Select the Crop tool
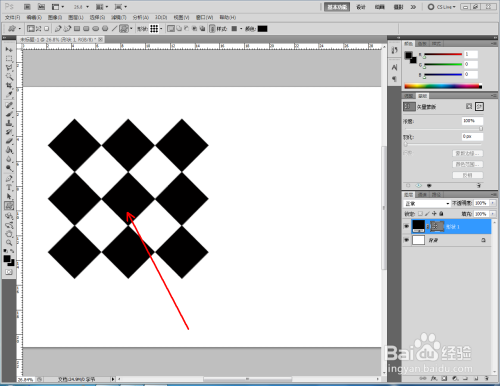Image resolution: width=500 pixels, height=386 pixels. 9,86
